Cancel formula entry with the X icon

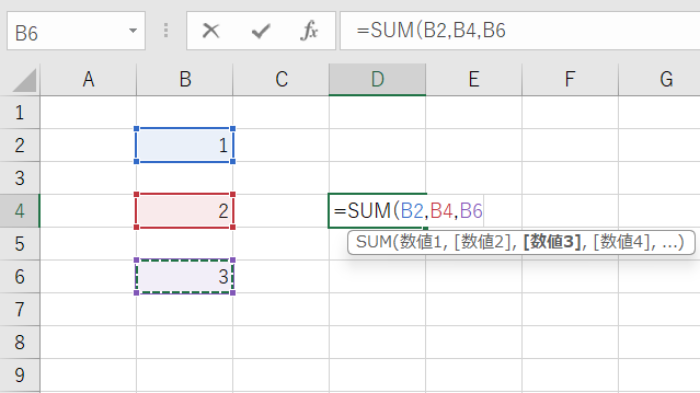click(211, 31)
